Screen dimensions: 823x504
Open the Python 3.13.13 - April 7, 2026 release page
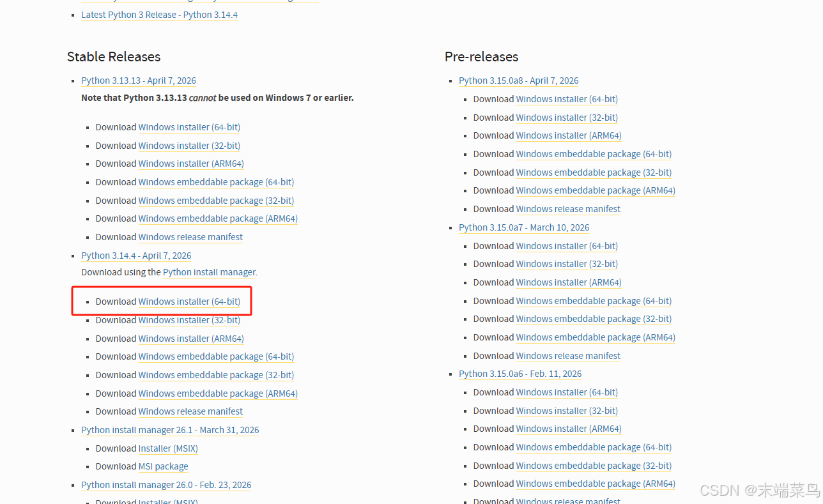tap(139, 80)
